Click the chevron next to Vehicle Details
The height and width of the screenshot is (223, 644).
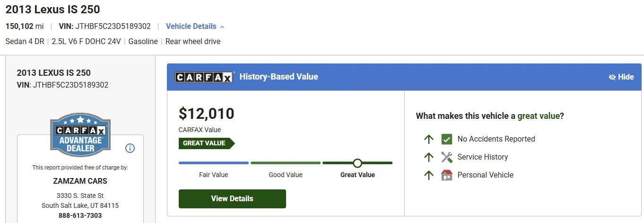click(222, 27)
